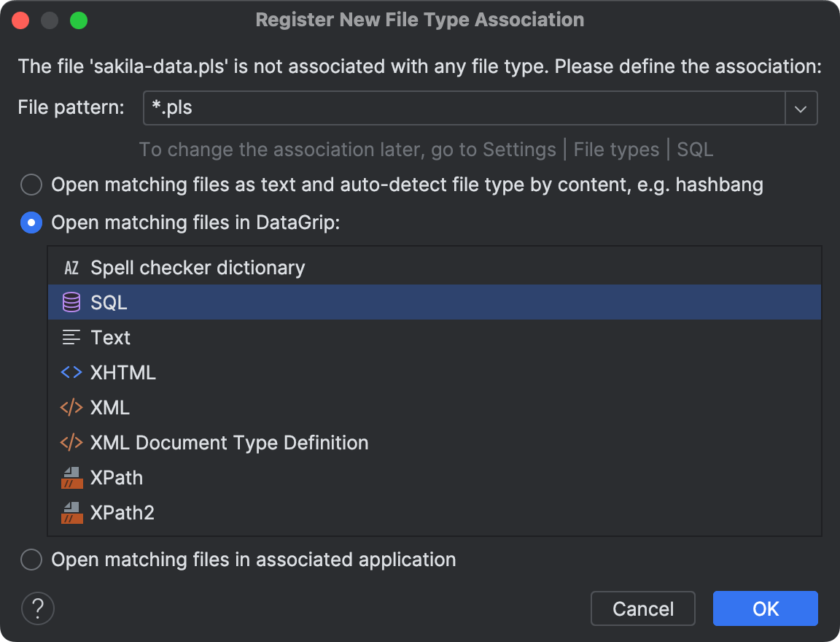Select auto-detect file type by content option
This screenshot has height=642, width=840.
[x=31, y=185]
